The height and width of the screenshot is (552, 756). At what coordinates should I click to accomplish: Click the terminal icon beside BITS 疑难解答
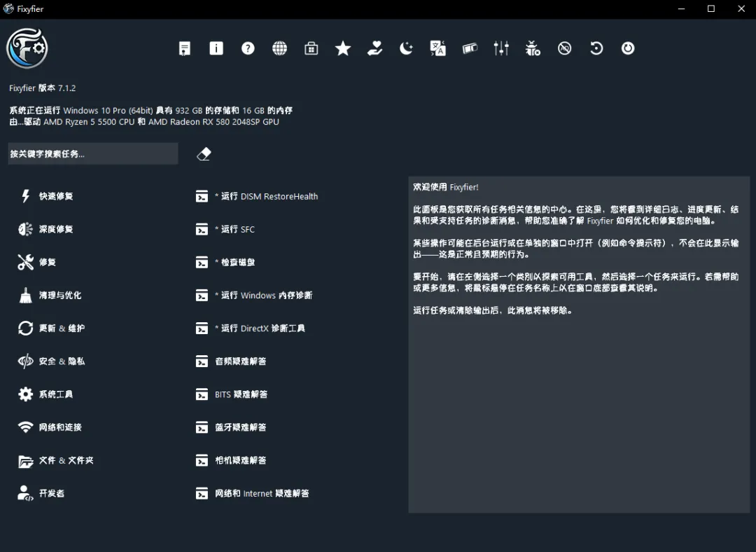click(x=202, y=394)
